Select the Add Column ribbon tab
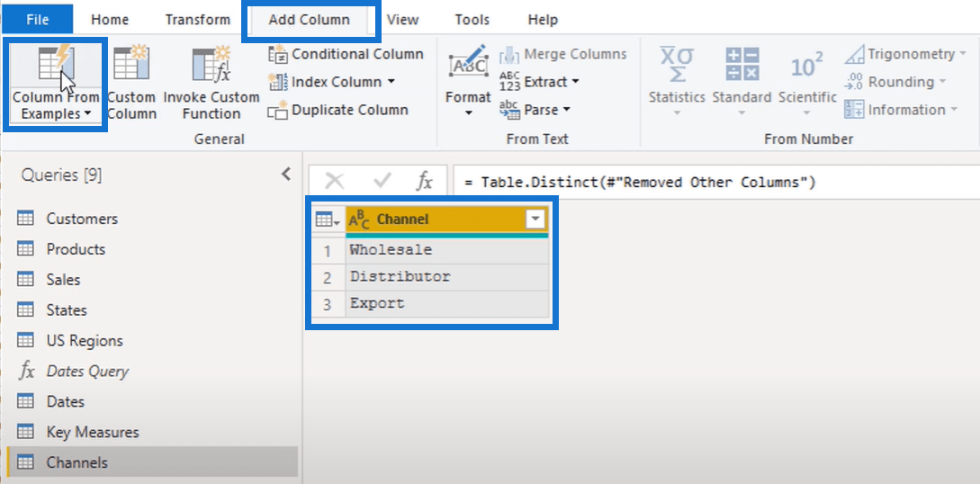Screen dimensions: 980x484 pos(309,20)
